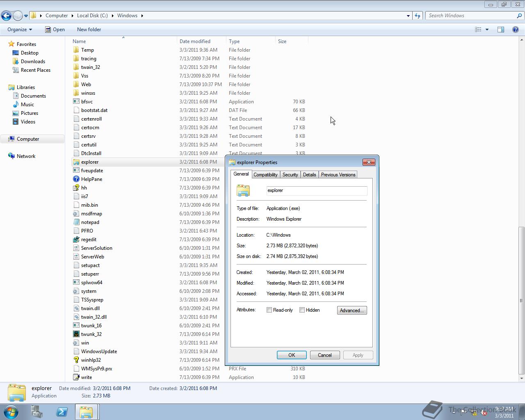Switch to the Compatibility tab
Screen dimensions: 525x420
tap(265, 175)
